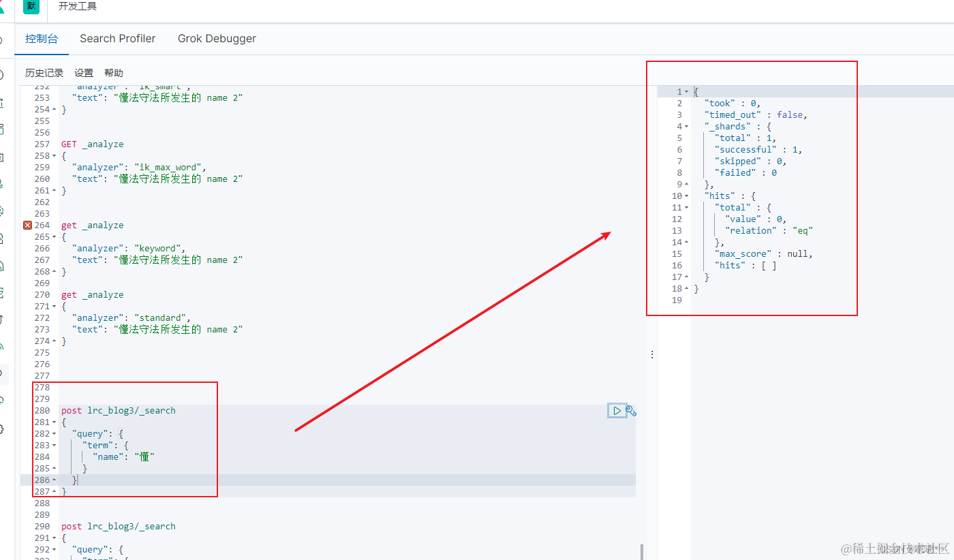Click the fold end arrow on output line 14

686,243
